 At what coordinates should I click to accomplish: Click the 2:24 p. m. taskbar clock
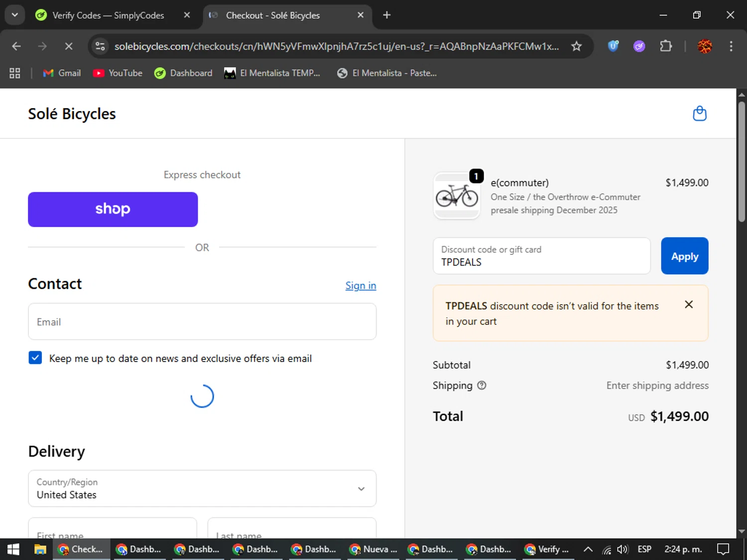click(683, 549)
